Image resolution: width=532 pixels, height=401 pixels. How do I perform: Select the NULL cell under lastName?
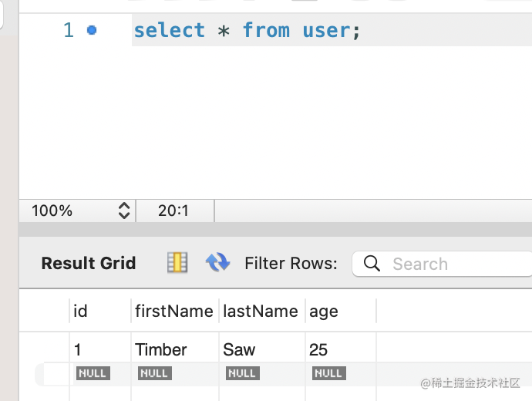click(242, 373)
